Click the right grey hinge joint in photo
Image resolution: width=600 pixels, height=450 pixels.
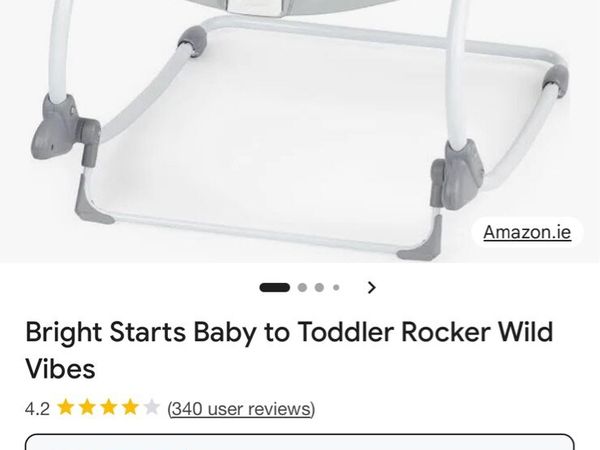(x=457, y=174)
